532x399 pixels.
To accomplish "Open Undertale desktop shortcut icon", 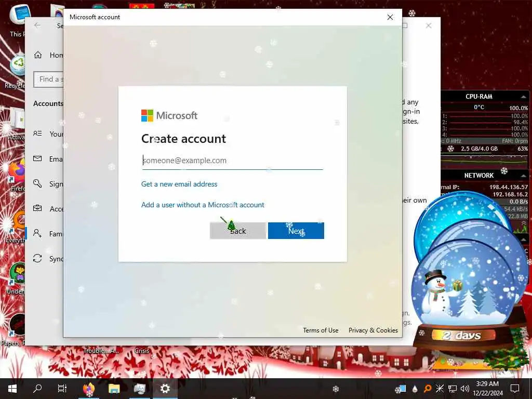I will (17, 274).
